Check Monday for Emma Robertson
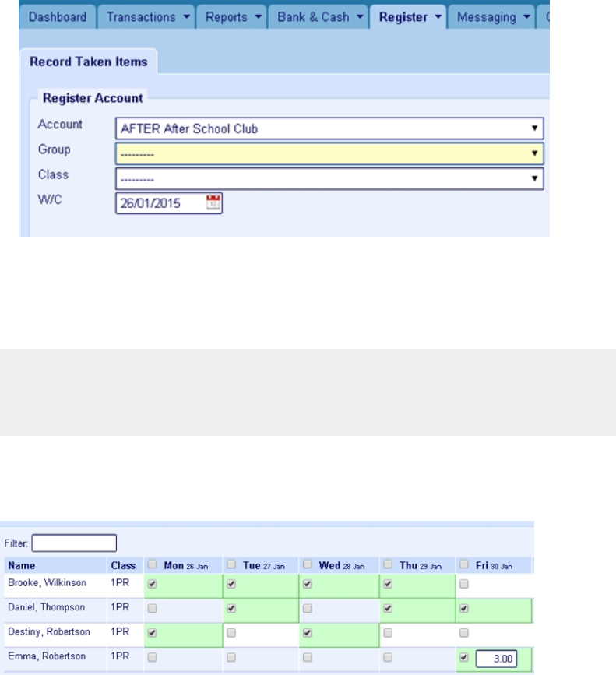Image resolution: width=616 pixels, height=675 pixels. 152,657
